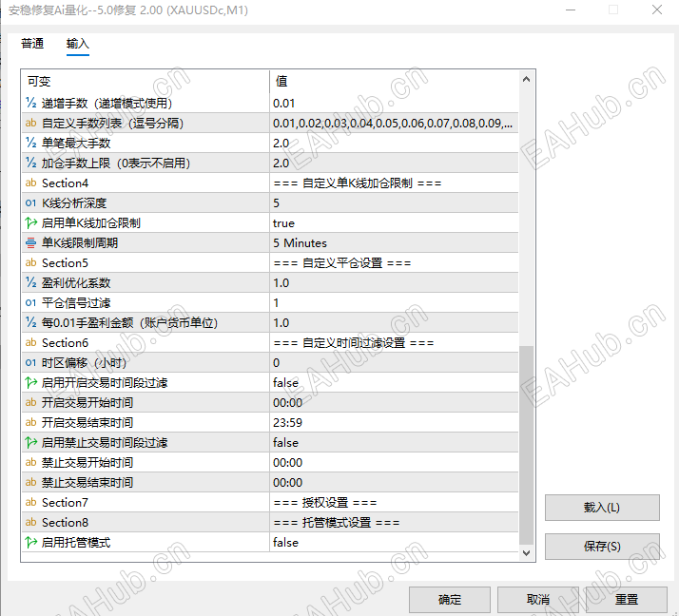The image size is (679, 616).
Task: Close the dialog with the X button
Action: pos(657,10)
